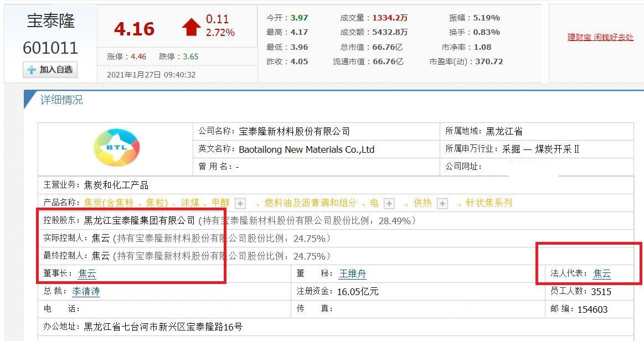Click the 跌停 limit-down value 3.65
The height and width of the screenshot is (341, 644).
click(190, 56)
